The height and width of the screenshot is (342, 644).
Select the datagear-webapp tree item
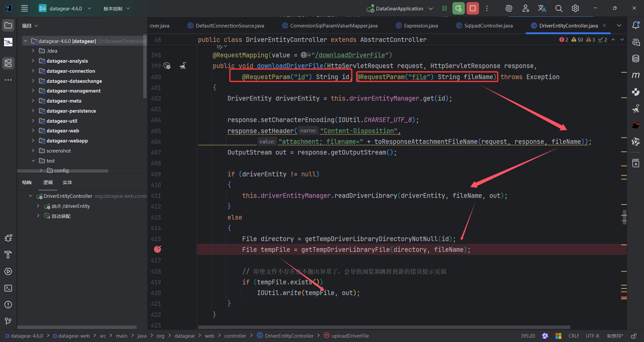tap(67, 140)
